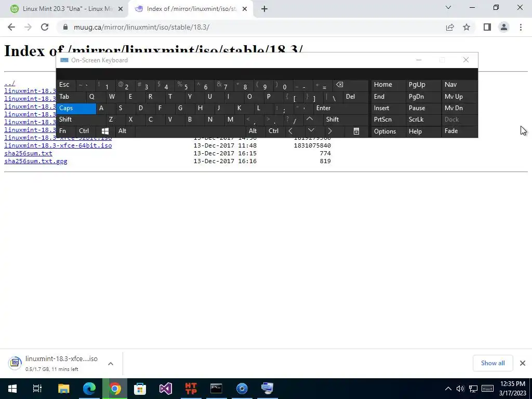Toggle the right Shift key
This screenshot has height=399, width=532.
[345, 119]
